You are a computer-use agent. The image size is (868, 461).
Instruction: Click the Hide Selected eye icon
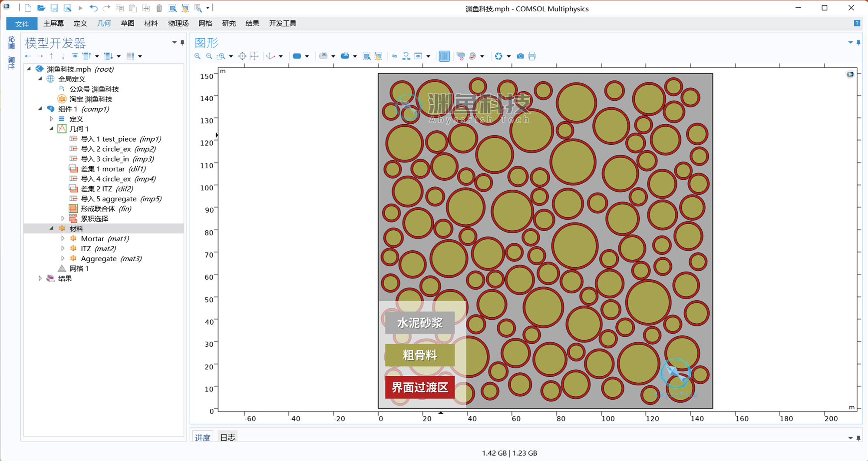click(x=394, y=56)
